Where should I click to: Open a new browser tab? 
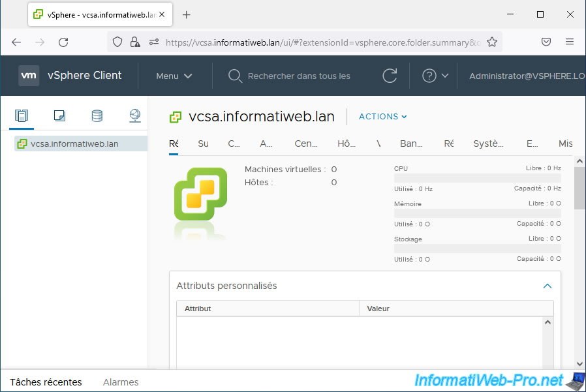pos(187,14)
